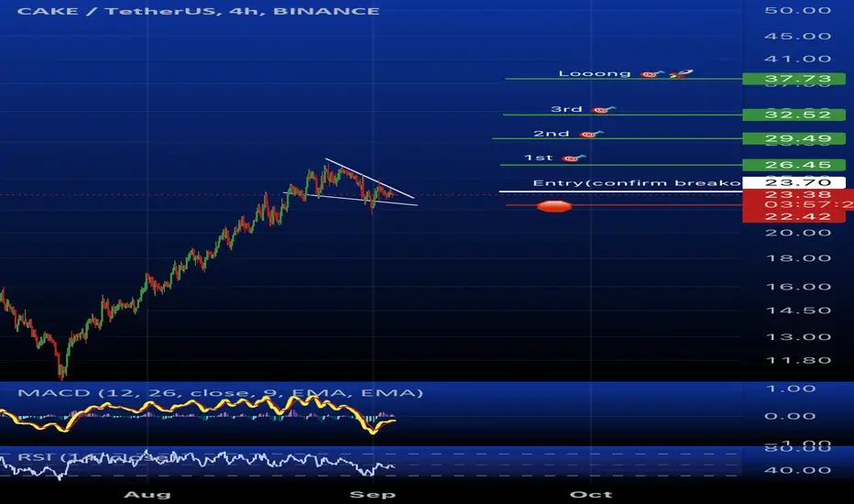Screen dimensions: 854x504
Task: Click the countdown timer 03:57 label
Action: pos(809,205)
